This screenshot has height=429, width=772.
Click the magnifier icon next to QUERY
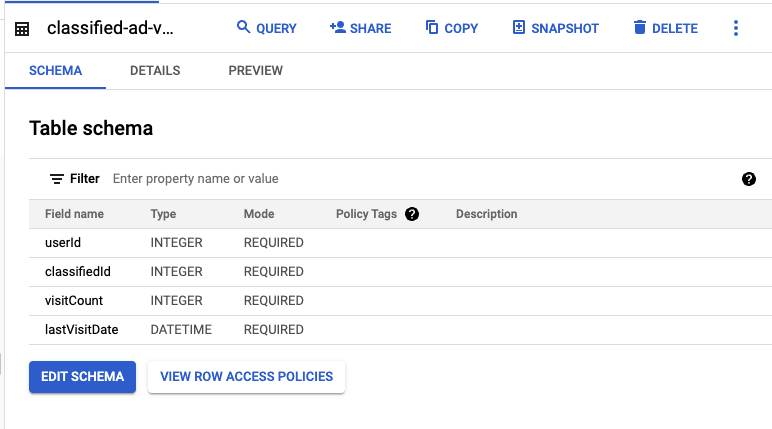(243, 27)
